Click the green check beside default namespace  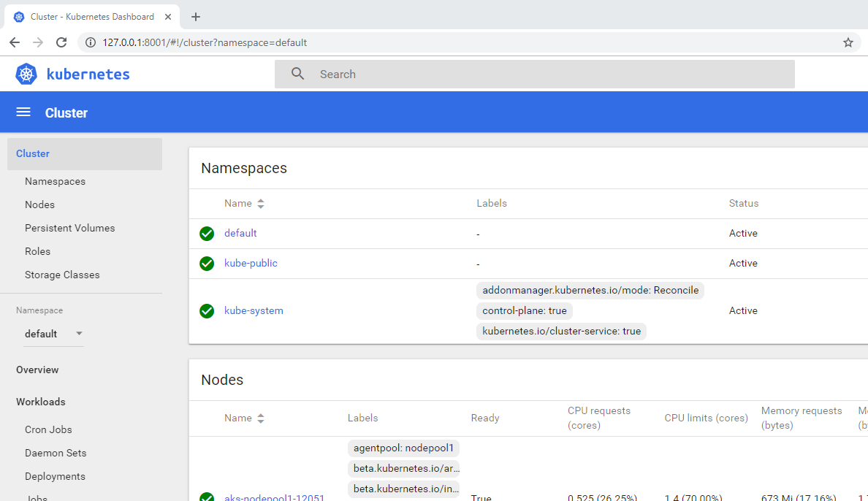pyautogui.click(x=207, y=234)
